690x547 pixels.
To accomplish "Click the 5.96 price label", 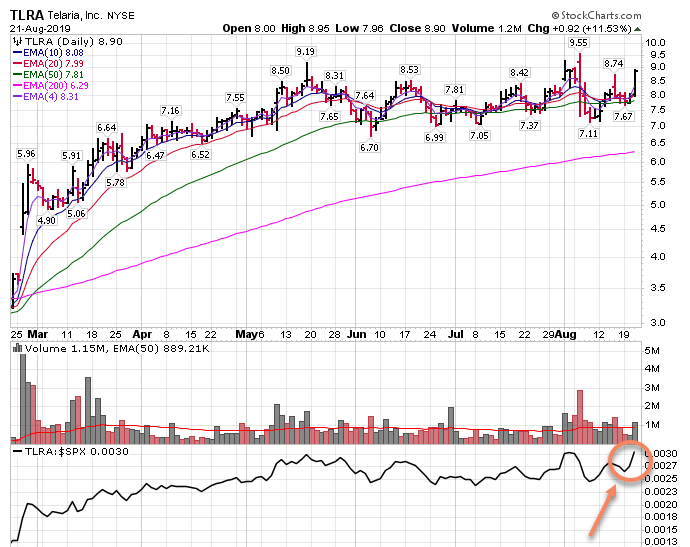I will click(x=26, y=154).
